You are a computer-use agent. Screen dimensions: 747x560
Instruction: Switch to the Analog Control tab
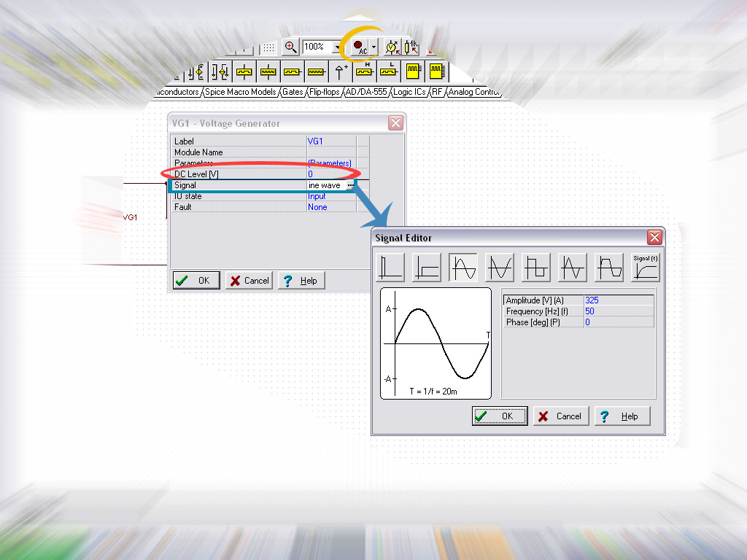pos(473,92)
